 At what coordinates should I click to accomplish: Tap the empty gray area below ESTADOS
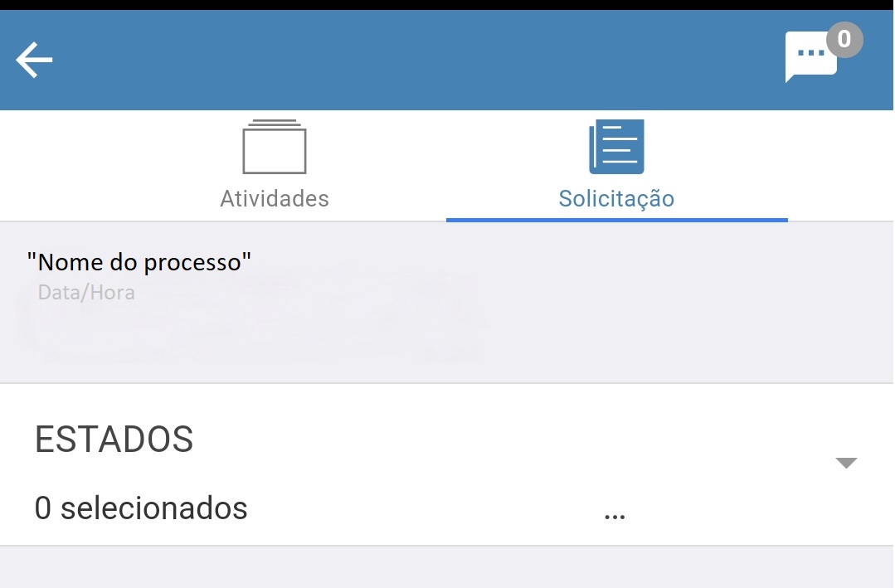tap(446, 567)
